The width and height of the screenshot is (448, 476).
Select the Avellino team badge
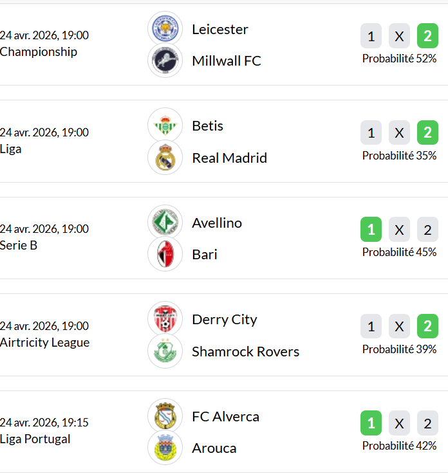tap(165, 222)
